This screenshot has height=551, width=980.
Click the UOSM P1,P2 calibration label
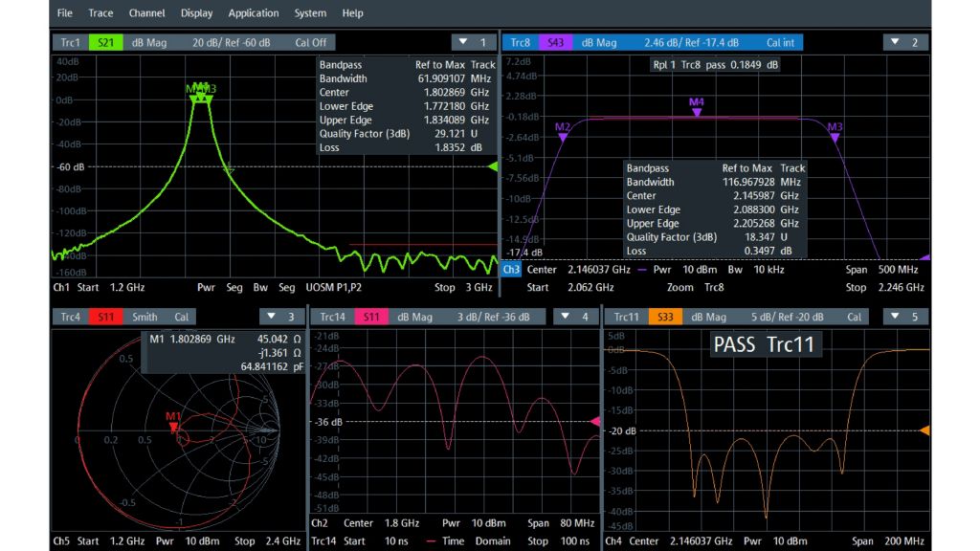pyautogui.click(x=334, y=287)
